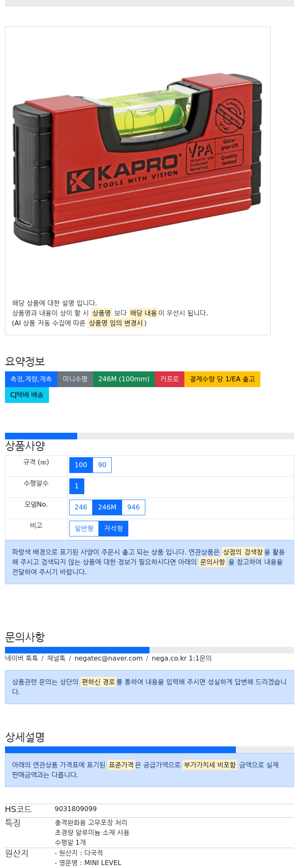Click the Kapro mini level product image

click(x=137, y=161)
